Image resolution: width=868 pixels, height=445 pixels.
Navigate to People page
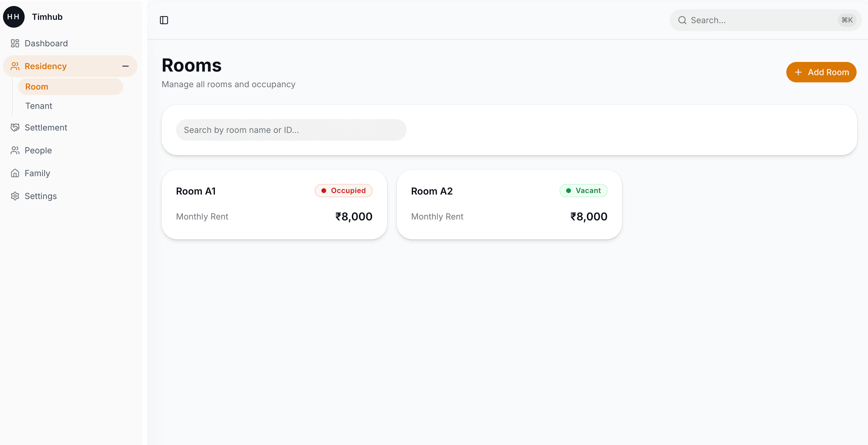click(70, 150)
